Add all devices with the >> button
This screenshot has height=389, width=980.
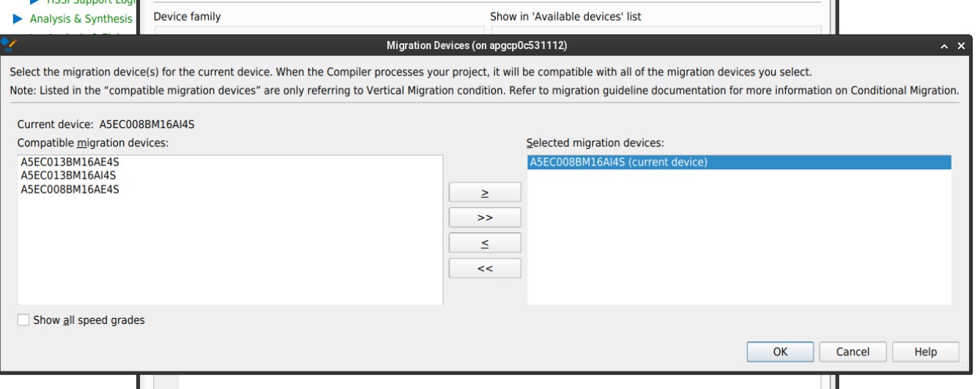pos(484,218)
